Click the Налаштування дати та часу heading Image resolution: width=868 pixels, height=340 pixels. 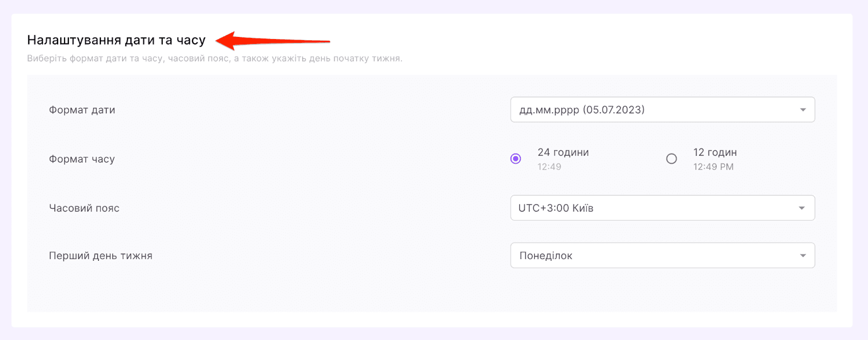[116, 41]
